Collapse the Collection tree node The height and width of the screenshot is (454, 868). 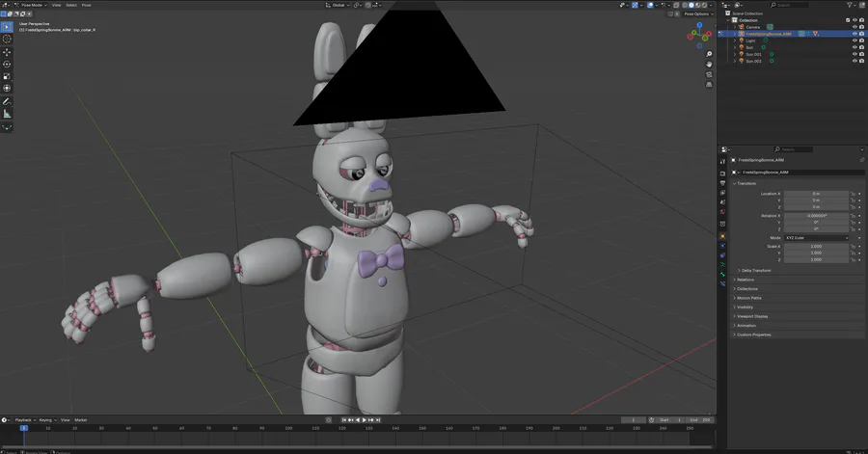click(x=728, y=20)
